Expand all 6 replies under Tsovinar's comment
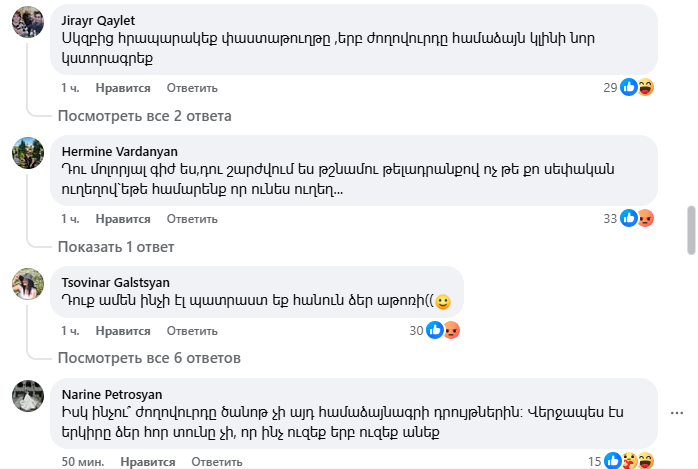This screenshot has height=469, width=698. click(x=148, y=358)
